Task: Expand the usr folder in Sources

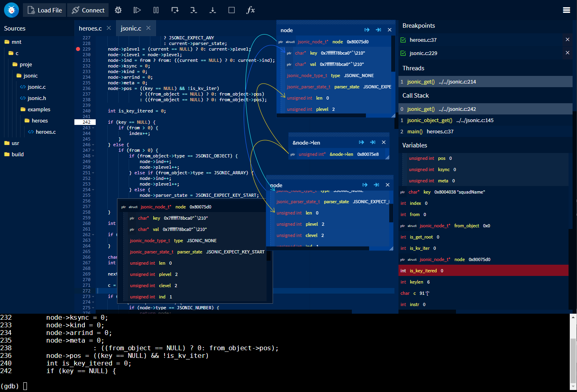Action: [x=12, y=143]
